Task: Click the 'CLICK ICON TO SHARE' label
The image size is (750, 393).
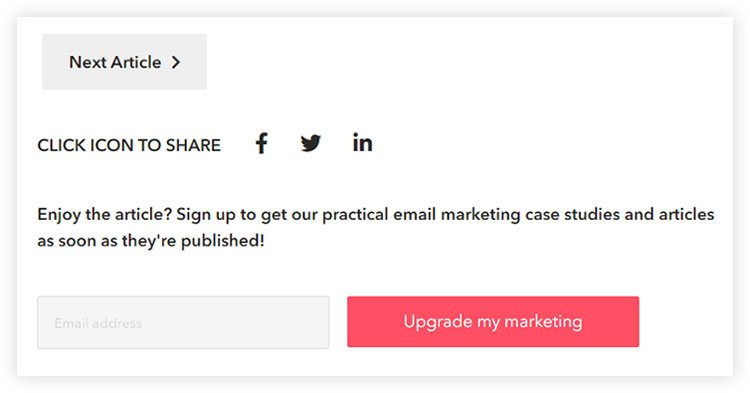Action: (129, 145)
